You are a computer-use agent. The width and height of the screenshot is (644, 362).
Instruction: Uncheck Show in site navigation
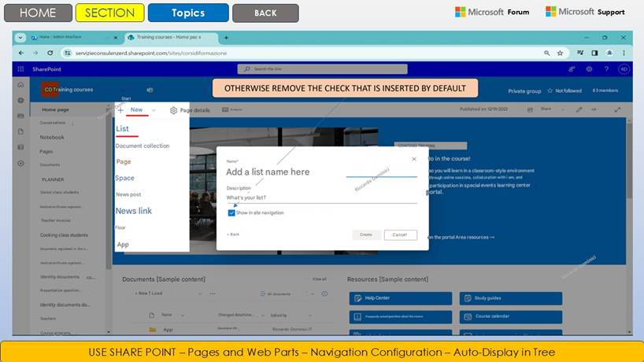(231, 212)
